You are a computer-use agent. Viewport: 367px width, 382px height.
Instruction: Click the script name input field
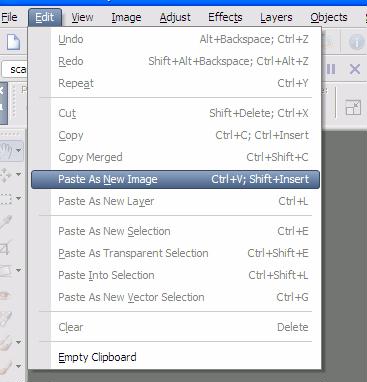(15, 69)
